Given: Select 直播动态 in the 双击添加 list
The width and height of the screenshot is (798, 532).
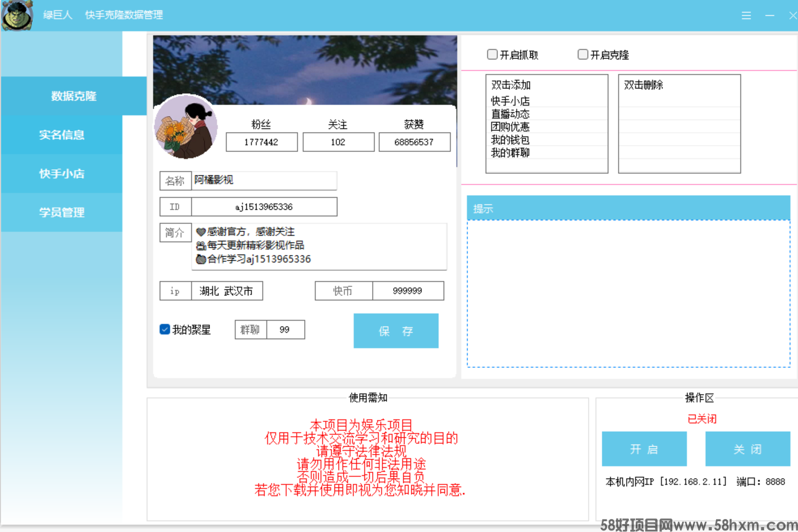Looking at the screenshot, I should [547, 114].
